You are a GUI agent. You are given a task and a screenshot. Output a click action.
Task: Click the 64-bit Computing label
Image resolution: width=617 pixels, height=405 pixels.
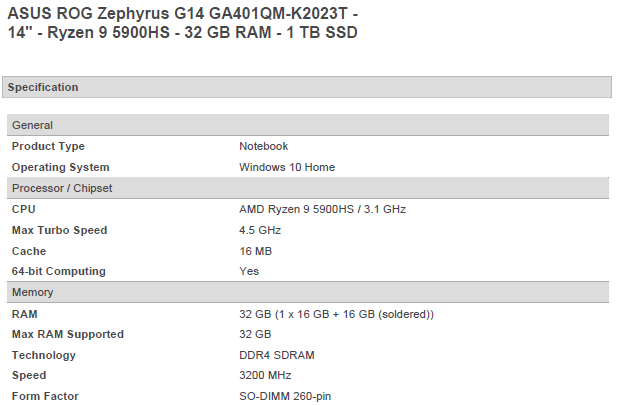pyautogui.click(x=58, y=271)
